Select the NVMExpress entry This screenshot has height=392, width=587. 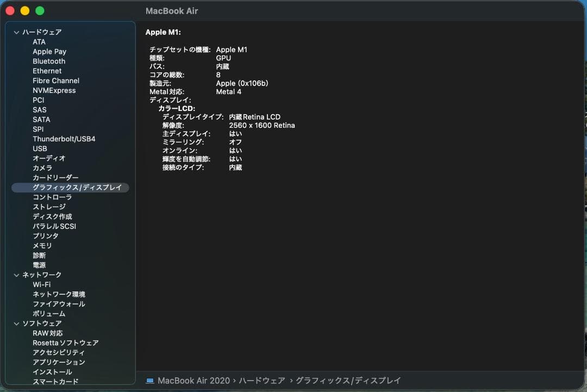(54, 91)
